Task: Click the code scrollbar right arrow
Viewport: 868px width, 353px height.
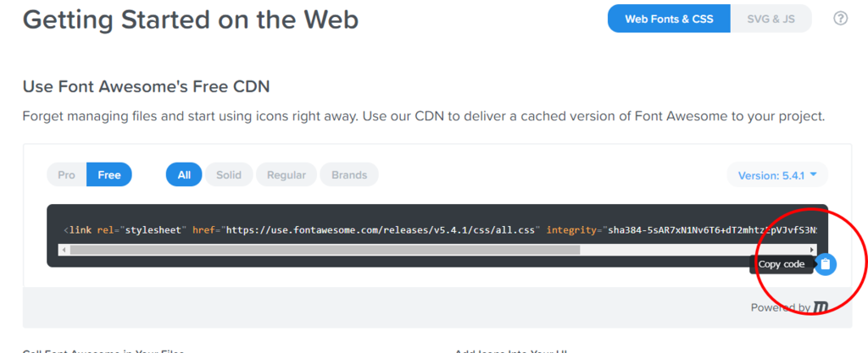Action: 811,250
